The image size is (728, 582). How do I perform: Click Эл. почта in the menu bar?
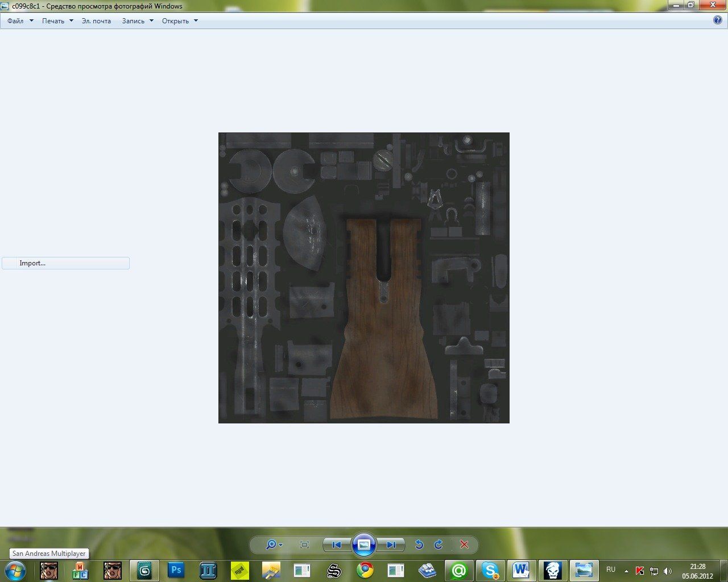(96, 21)
